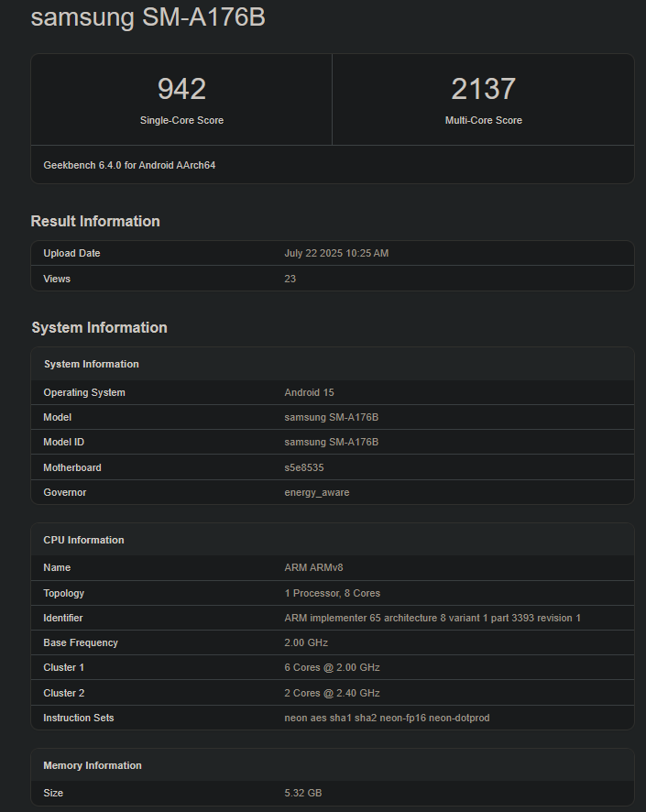Click the Android 15 operating system value
This screenshot has height=812, width=646.
click(309, 392)
